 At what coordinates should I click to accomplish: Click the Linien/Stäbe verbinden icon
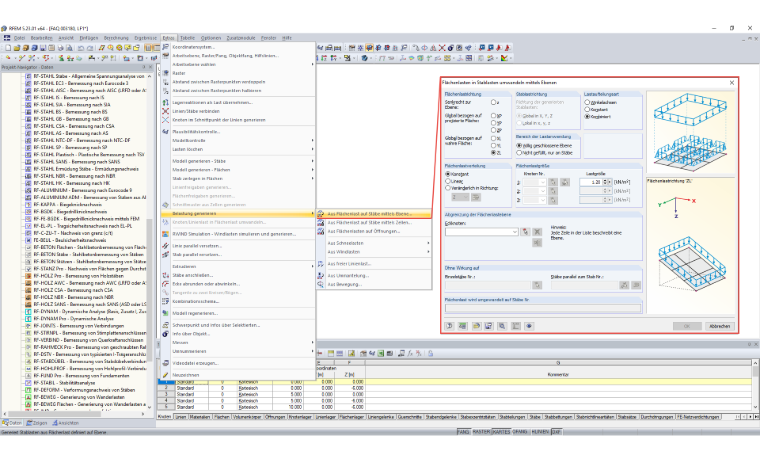click(165, 111)
